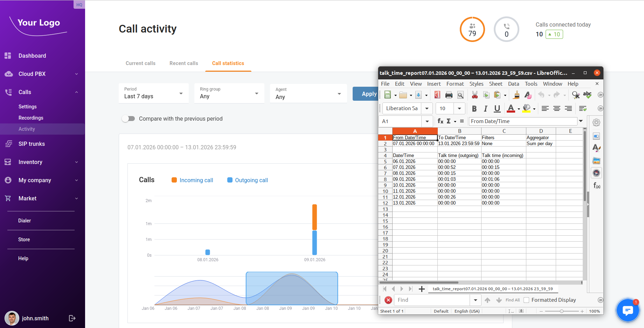The height and width of the screenshot is (328, 644).
Task: Toggle Italic text formatting
Action: [485, 109]
